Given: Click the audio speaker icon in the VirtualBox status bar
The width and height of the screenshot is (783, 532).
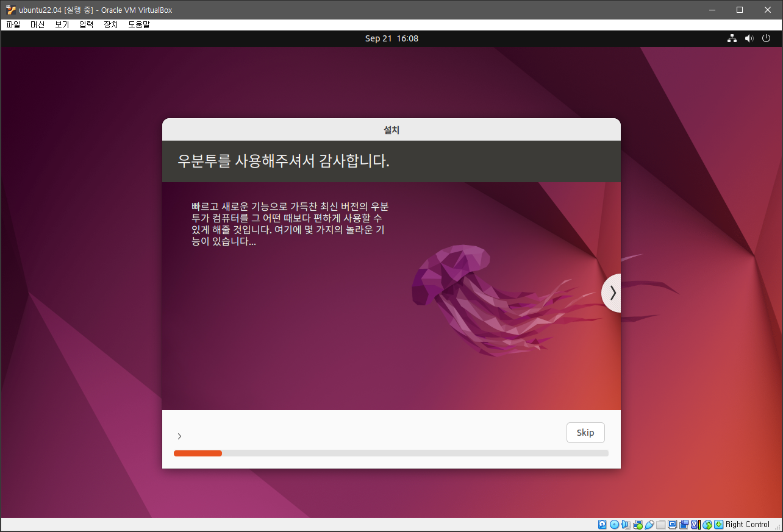Looking at the screenshot, I should (x=626, y=525).
